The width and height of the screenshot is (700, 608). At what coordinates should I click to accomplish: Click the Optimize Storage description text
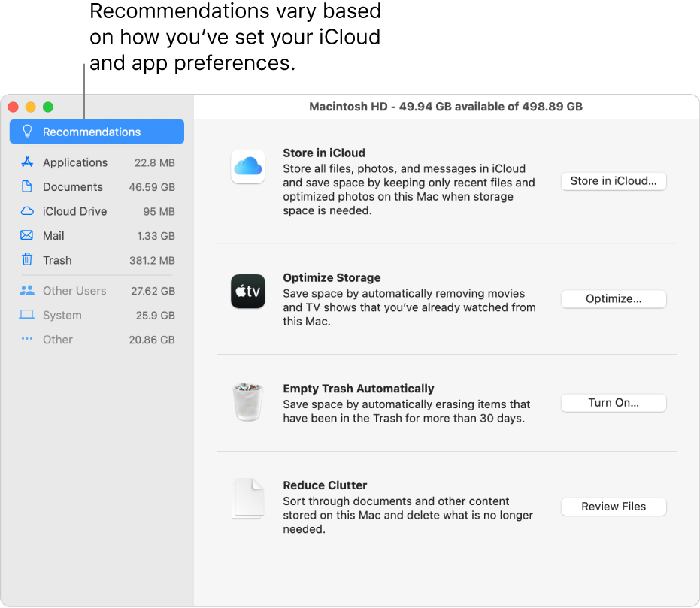[409, 307]
